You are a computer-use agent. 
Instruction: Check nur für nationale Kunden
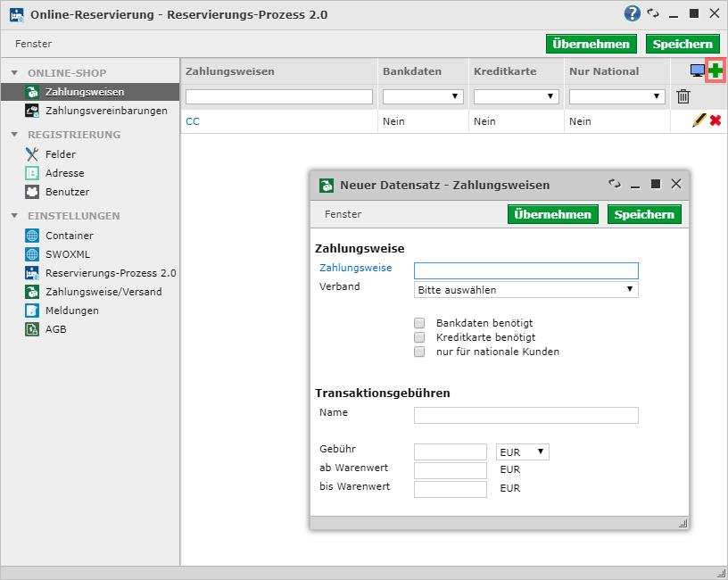click(419, 352)
